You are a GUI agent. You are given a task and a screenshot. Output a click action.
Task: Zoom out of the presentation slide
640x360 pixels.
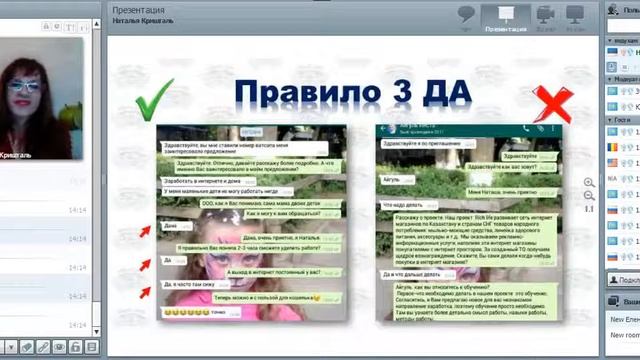click(589, 196)
